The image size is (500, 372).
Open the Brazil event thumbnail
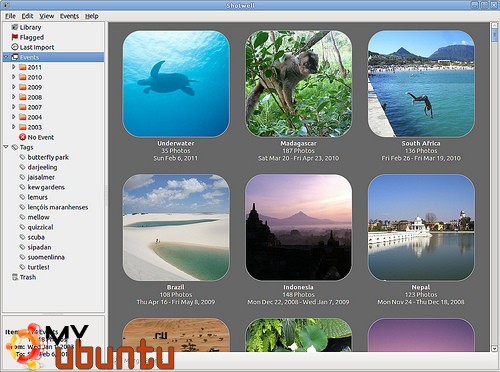[176, 227]
